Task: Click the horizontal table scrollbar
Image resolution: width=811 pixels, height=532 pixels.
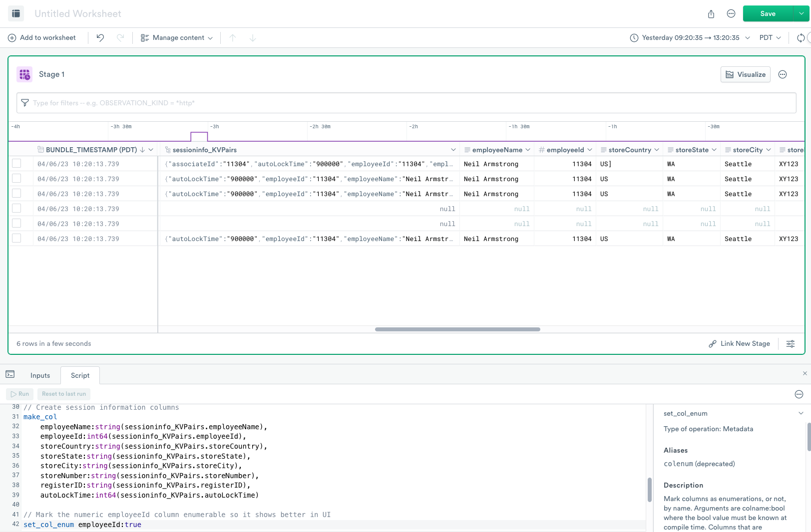Action: point(457,329)
